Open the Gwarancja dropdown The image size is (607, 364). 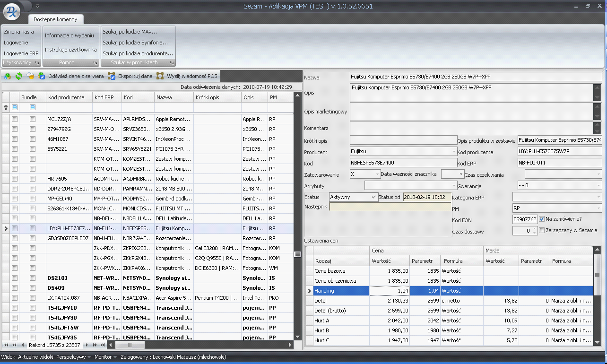(x=598, y=185)
